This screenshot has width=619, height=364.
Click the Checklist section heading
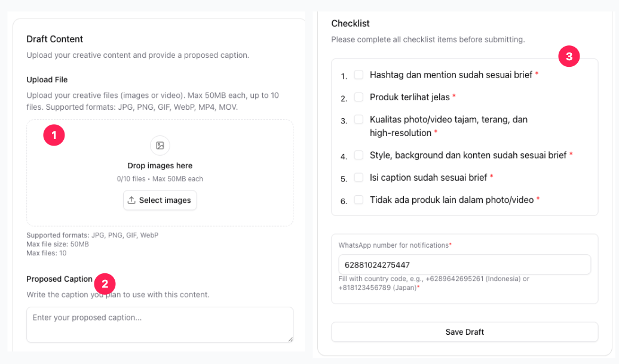(x=351, y=24)
